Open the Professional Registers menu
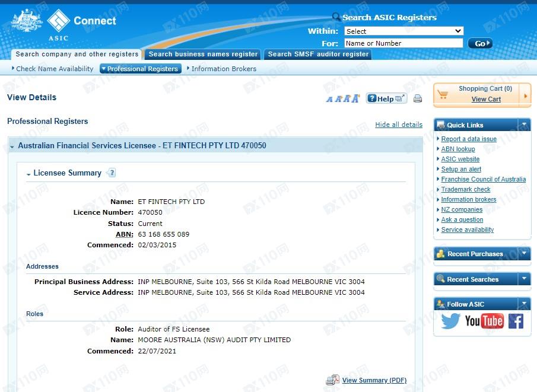The height and width of the screenshot is (392, 537). [139, 69]
